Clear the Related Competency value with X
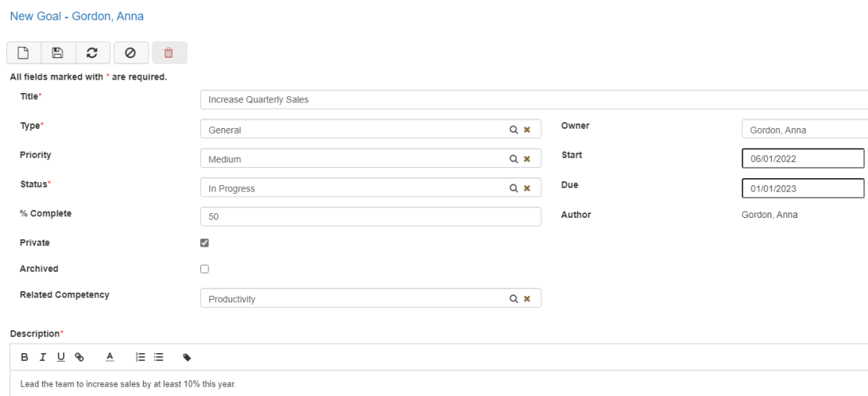The height and width of the screenshot is (396, 868). click(526, 299)
